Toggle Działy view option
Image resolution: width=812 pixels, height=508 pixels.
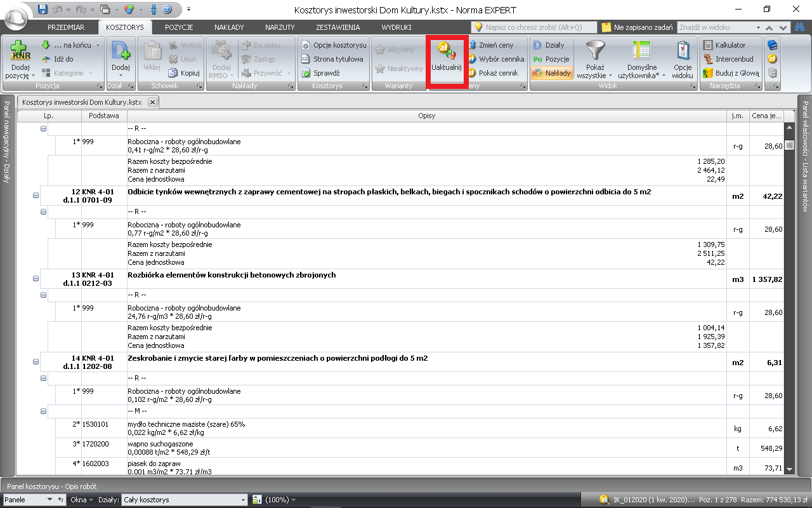pyautogui.click(x=549, y=45)
